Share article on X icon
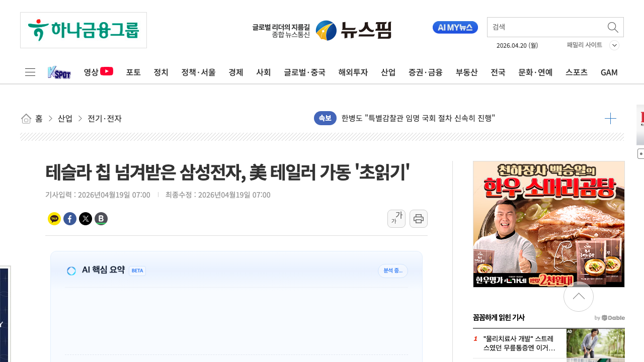The image size is (644, 362). click(86, 219)
